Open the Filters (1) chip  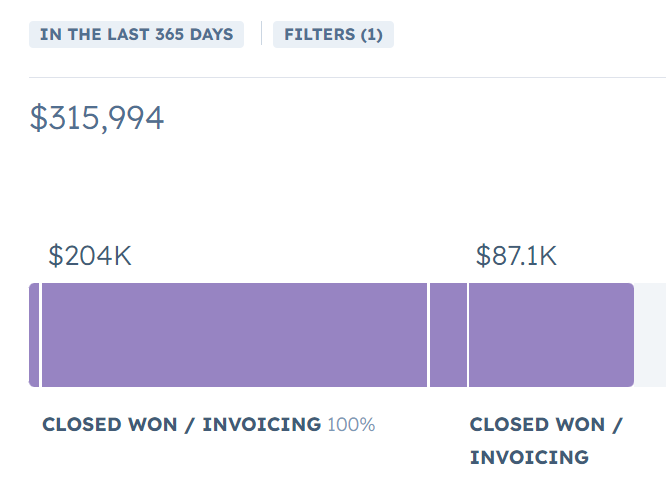[x=333, y=34]
